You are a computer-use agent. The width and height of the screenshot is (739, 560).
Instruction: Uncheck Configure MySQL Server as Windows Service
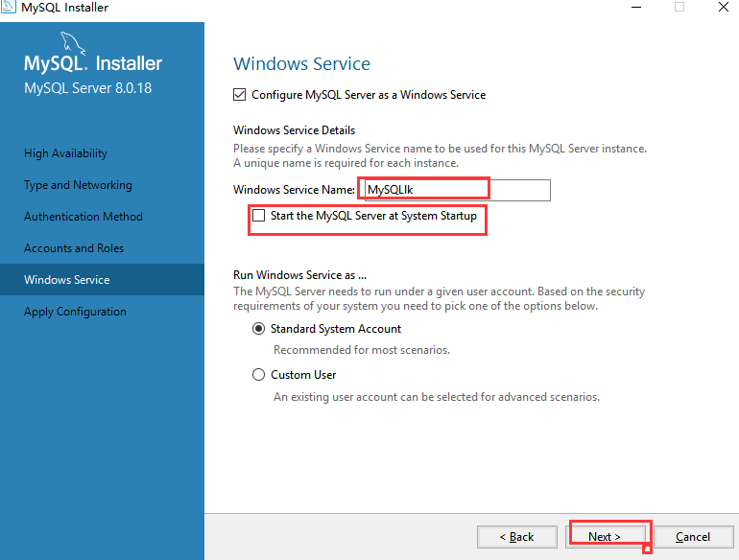pyautogui.click(x=239, y=95)
